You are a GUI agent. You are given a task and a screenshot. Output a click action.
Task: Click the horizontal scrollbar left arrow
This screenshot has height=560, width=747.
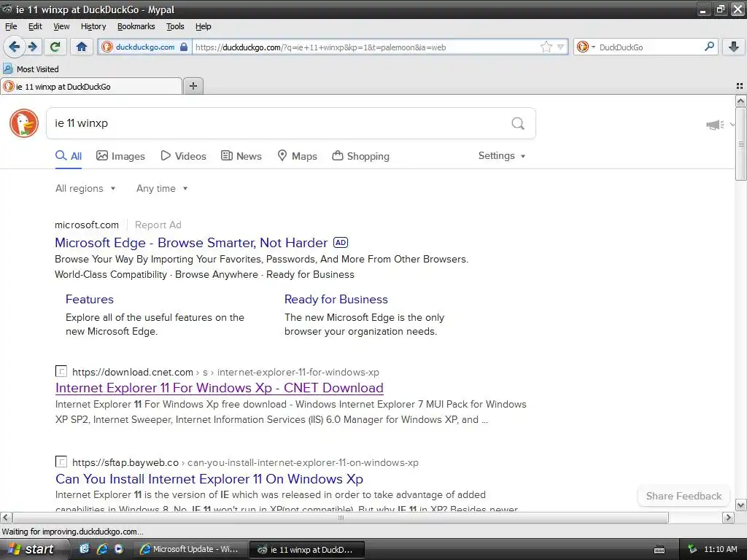coord(6,517)
